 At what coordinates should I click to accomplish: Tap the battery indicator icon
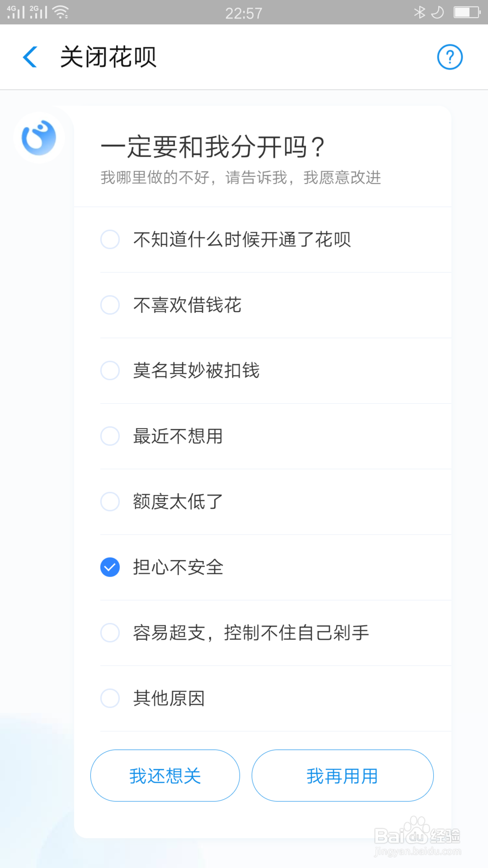[x=467, y=12]
